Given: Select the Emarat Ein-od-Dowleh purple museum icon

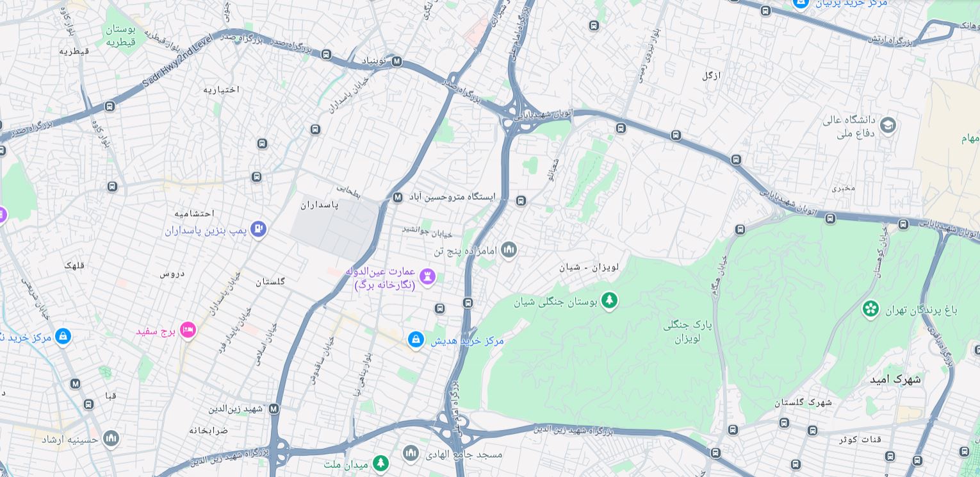Looking at the screenshot, I should point(427,277).
